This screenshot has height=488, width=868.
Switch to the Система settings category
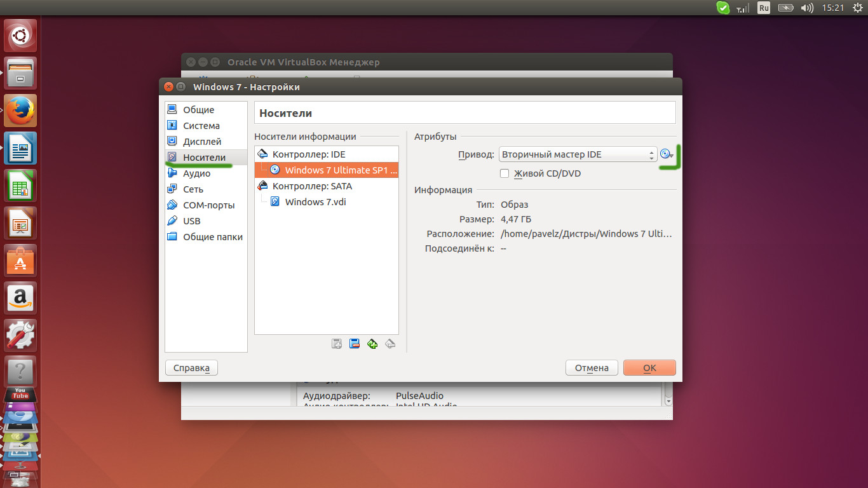[206, 126]
